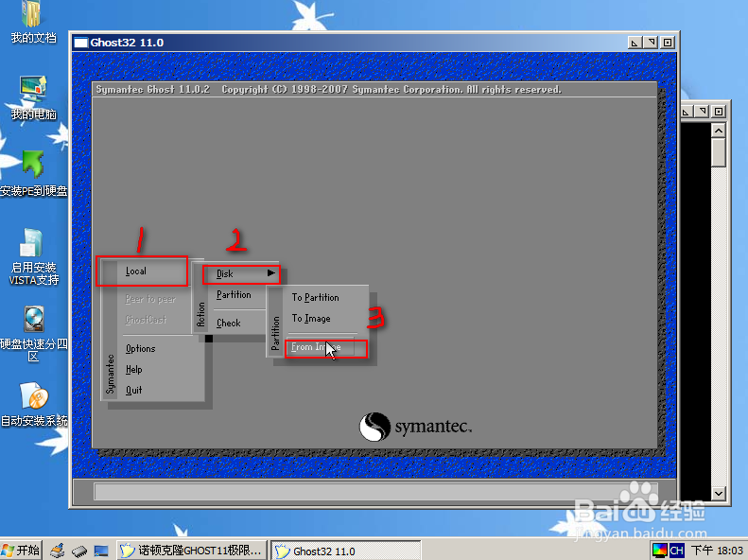Image resolution: width=748 pixels, height=560 pixels.
Task: Open the 开始 Start button
Action: (21, 551)
